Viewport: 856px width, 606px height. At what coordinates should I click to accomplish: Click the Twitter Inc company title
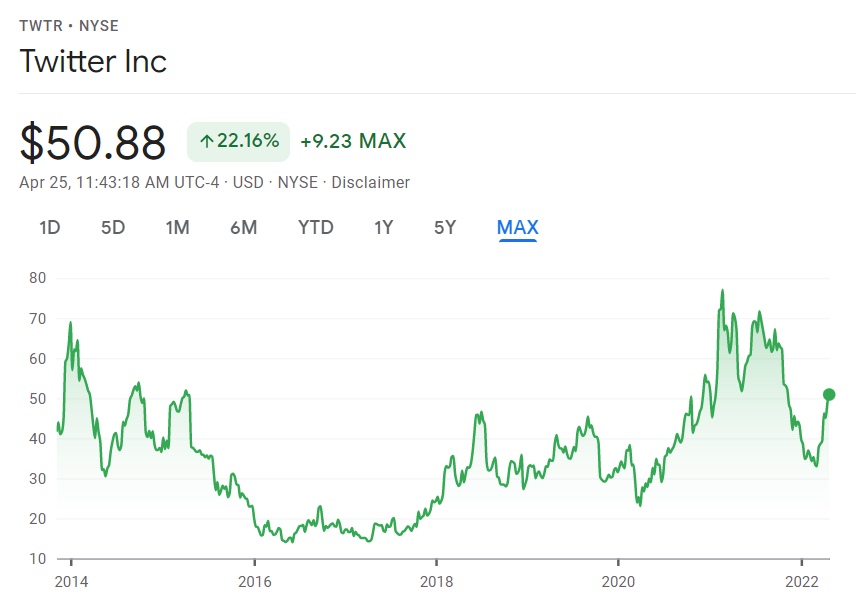pos(93,61)
